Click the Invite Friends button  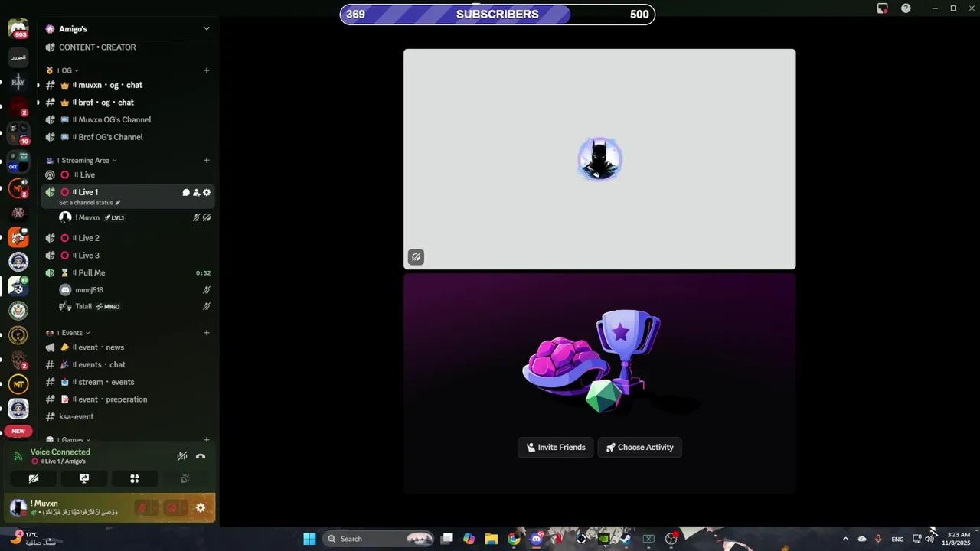pos(556,448)
